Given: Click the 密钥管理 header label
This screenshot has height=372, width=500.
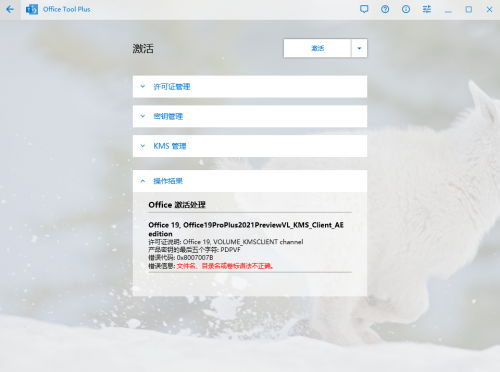Looking at the screenshot, I should pyautogui.click(x=168, y=116).
